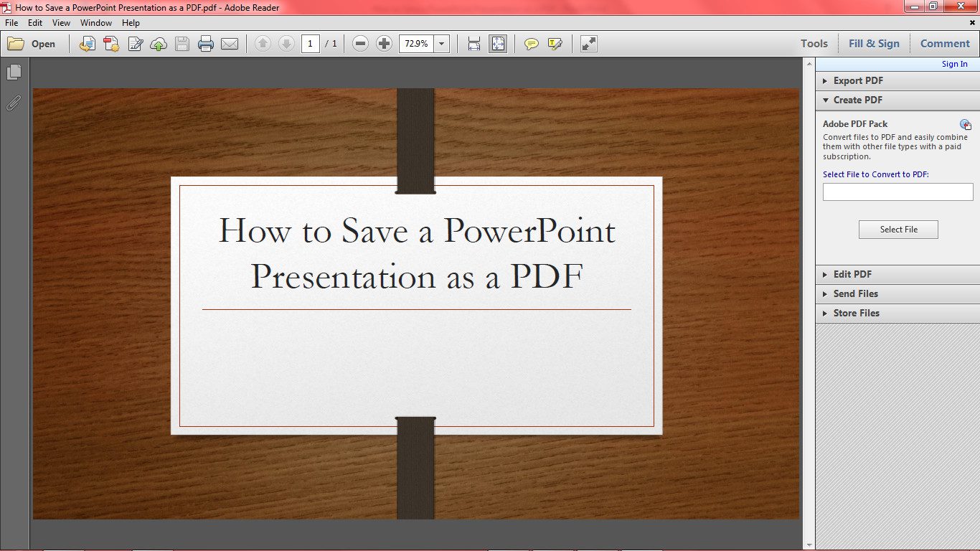Image resolution: width=980 pixels, height=551 pixels.
Task: Collapse the Create PDF section
Action: 897,100
